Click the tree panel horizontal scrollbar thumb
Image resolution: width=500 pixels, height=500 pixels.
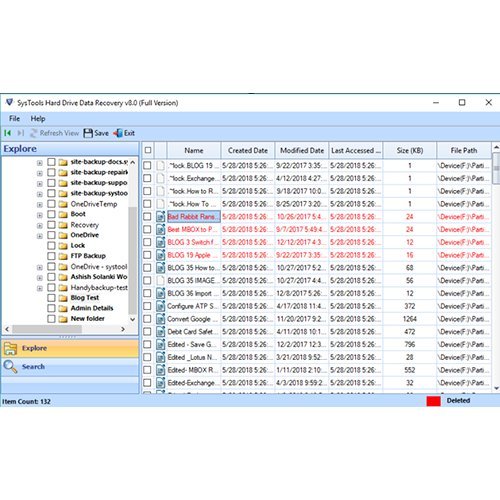click(x=47, y=329)
